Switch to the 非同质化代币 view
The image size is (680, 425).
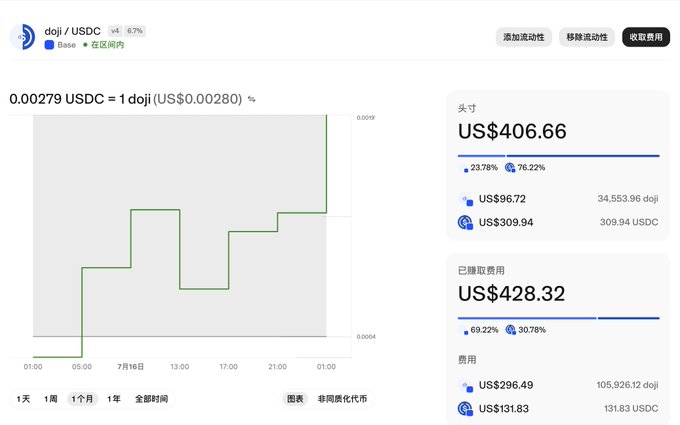342,399
